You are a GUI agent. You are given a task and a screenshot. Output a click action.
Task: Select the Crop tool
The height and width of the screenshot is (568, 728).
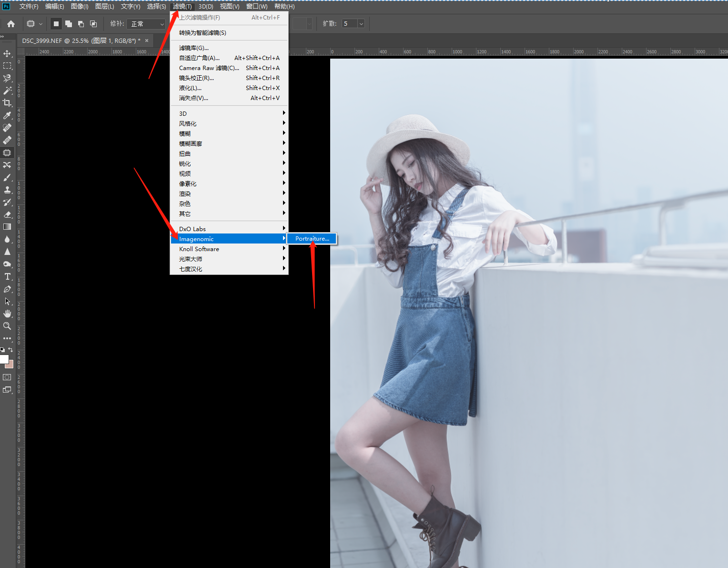[x=7, y=103]
